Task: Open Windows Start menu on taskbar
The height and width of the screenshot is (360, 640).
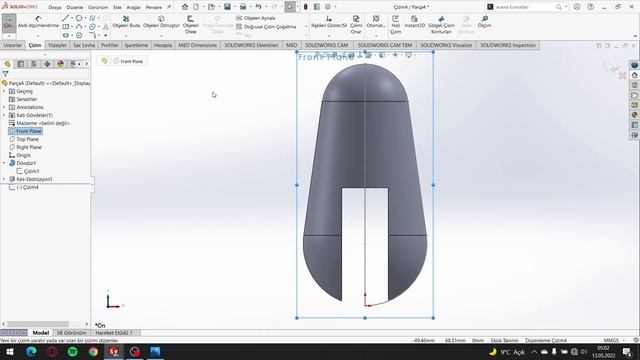Action: (10, 351)
